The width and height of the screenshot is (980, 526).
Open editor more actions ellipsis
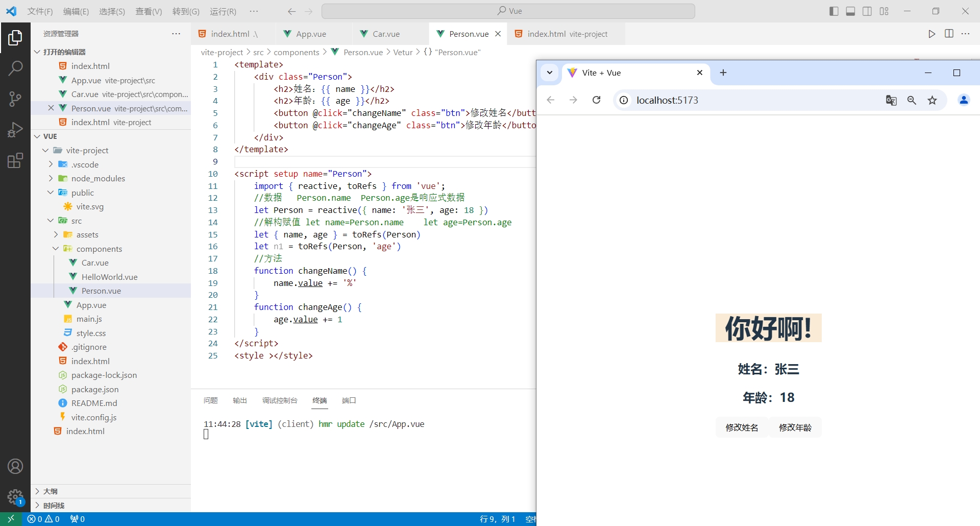965,34
